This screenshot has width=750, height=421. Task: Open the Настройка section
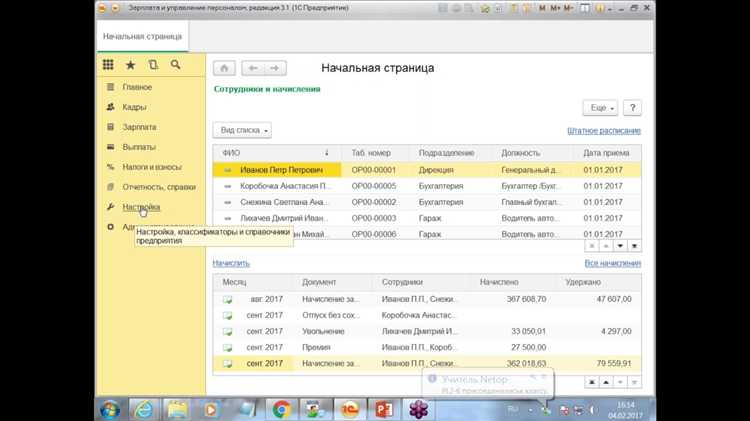point(141,207)
